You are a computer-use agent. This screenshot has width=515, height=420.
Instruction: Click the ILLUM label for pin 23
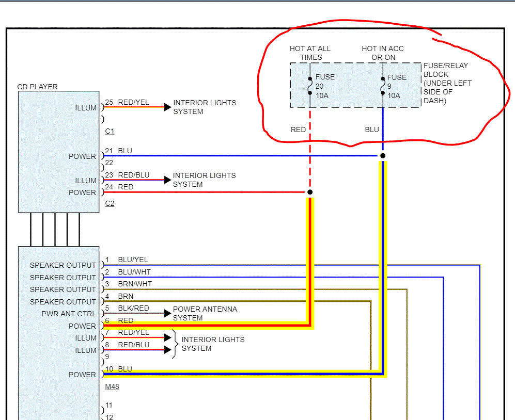click(86, 181)
